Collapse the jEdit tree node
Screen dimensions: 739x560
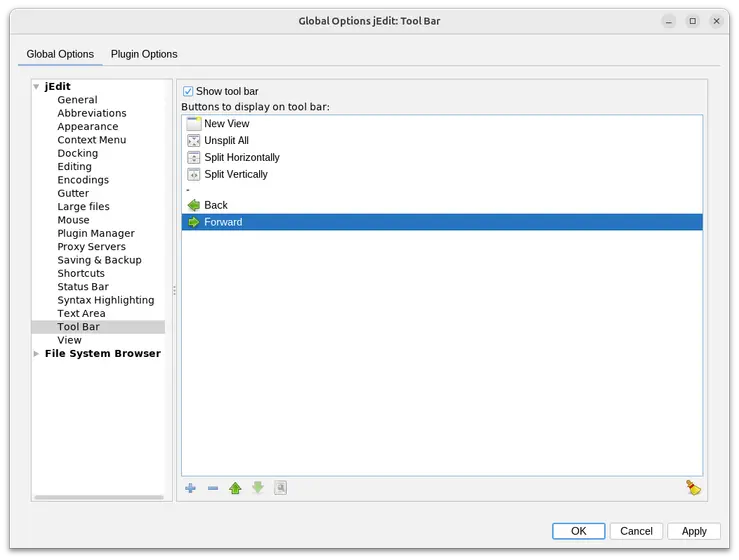(x=37, y=87)
